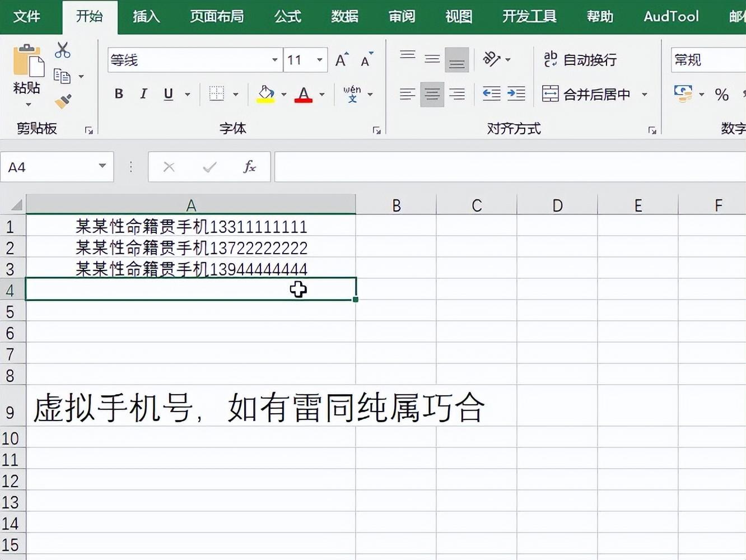Toggle underline formatting
Image resolution: width=746 pixels, height=560 pixels.
(x=168, y=94)
